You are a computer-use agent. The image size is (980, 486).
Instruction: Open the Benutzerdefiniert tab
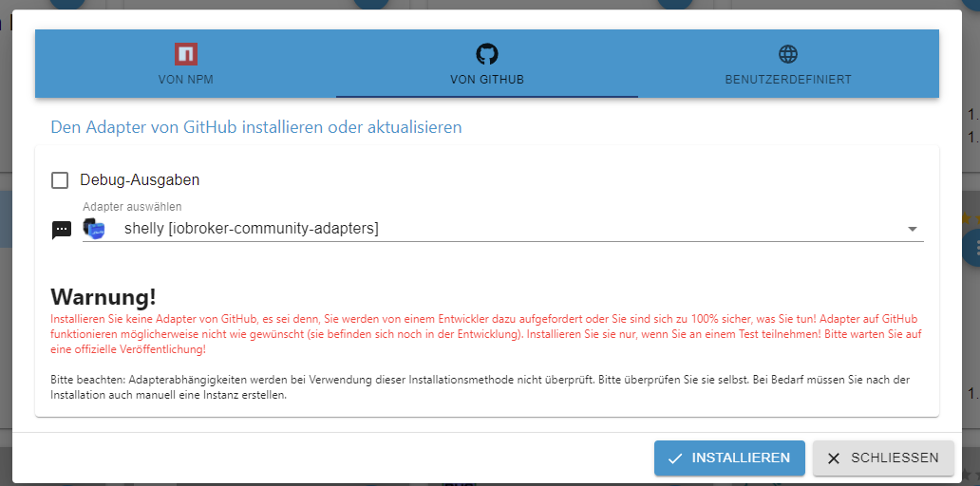[x=788, y=64]
